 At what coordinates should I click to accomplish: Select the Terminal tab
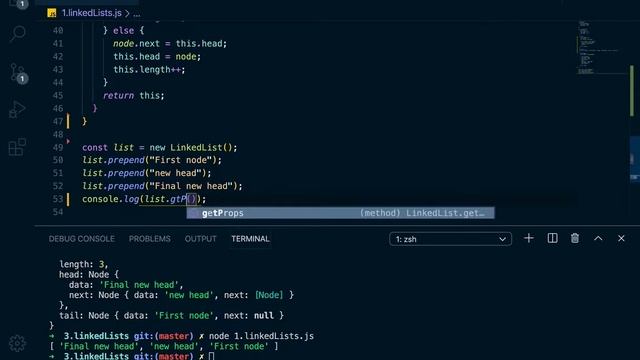[x=250, y=239]
